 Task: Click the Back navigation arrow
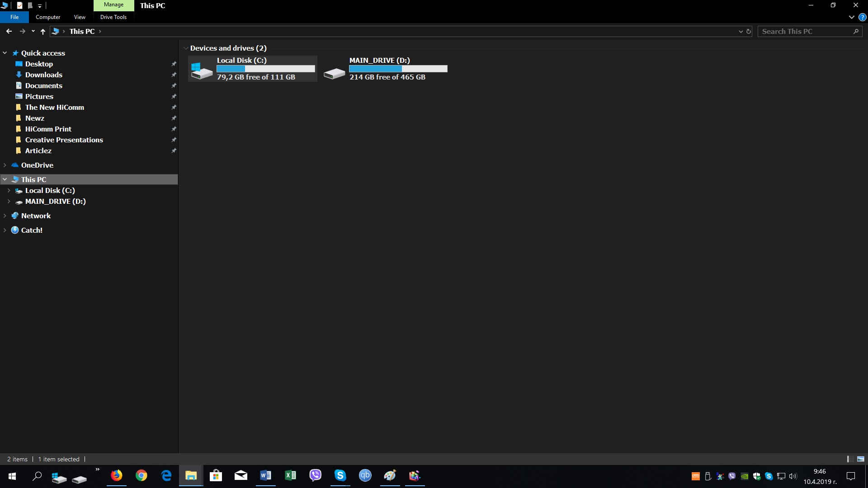[x=9, y=31]
